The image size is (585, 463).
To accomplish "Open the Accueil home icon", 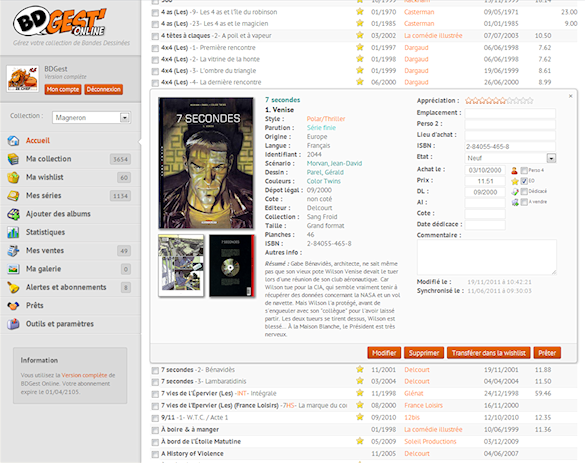I will pos(13,141).
